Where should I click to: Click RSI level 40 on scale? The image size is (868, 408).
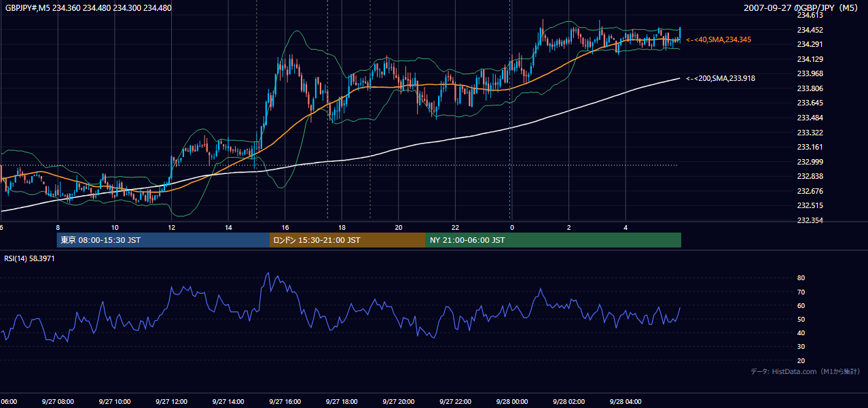click(x=801, y=333)
